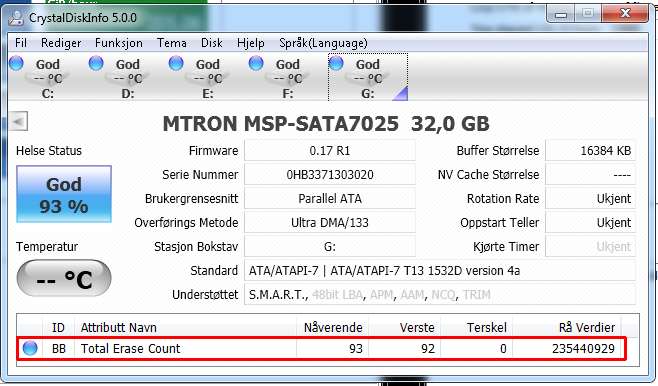The height and width of the screenshot is (386, 658).
Task: Click the God 93 % health status button
Action: coord(64,194)
